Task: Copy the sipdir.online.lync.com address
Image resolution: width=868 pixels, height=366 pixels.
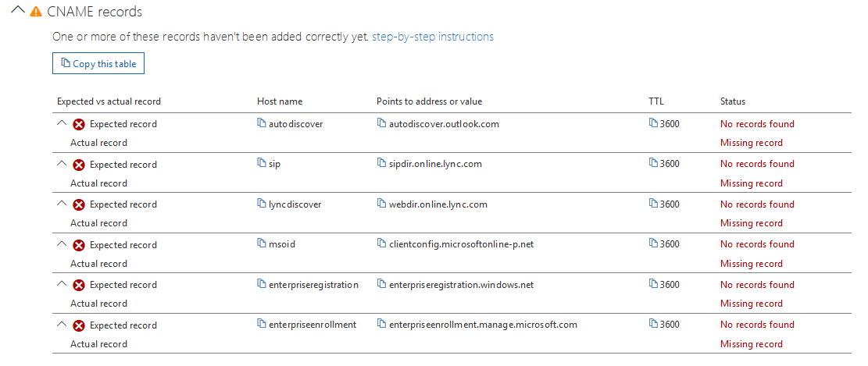Action: coord(380,164)
